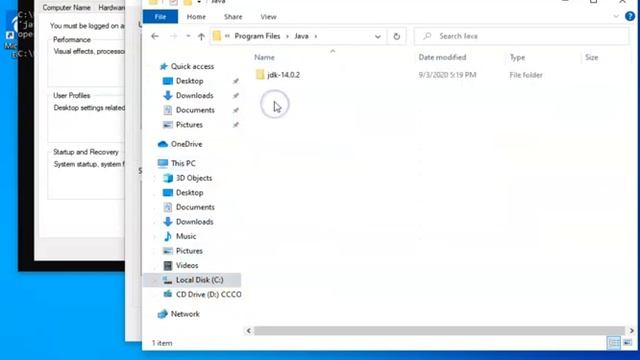The height and width of the screenshot is (360, 640).
Task: Click the File folder type cell
Action: pyautogui.click(x=526, y=75)
